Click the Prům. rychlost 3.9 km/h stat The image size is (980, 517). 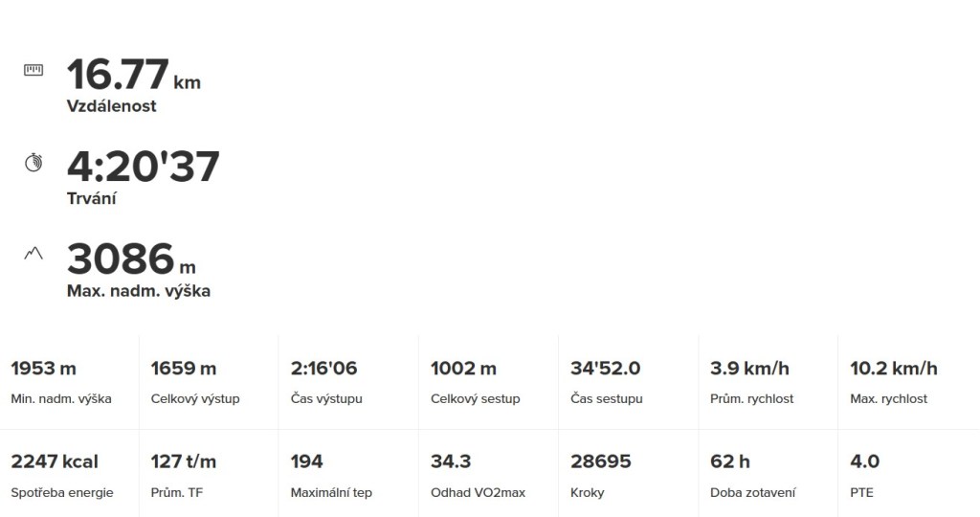pyautogui.click(x=751, y=382)
